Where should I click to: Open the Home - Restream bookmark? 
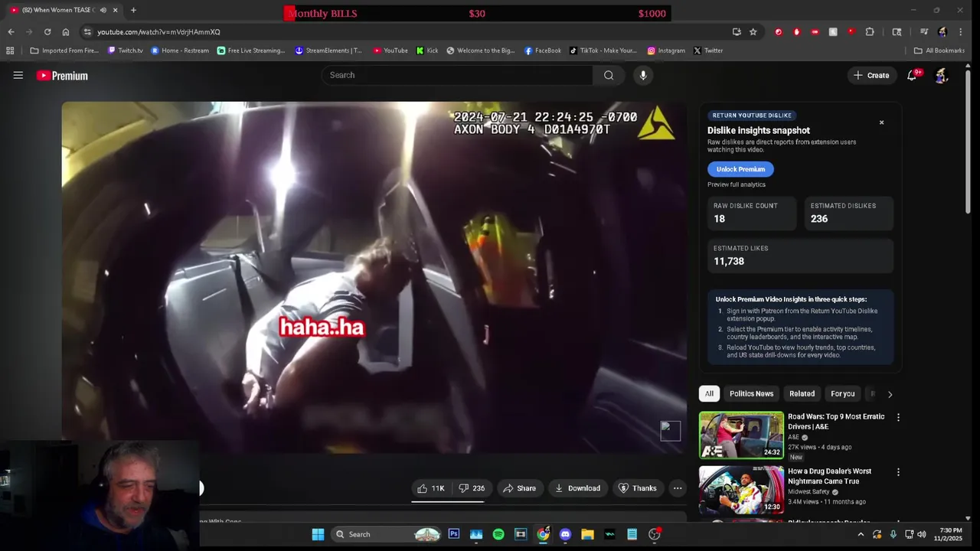[180, 51]
